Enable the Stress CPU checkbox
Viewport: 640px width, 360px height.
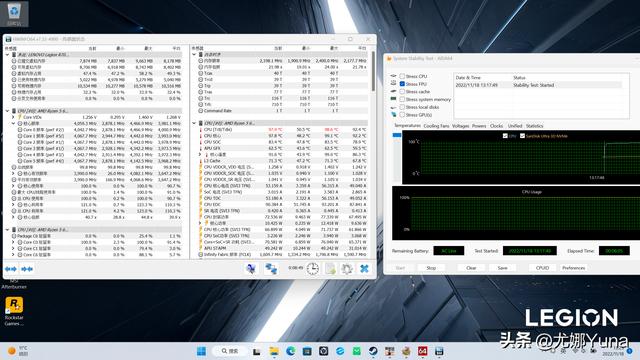tap(402, 76)
